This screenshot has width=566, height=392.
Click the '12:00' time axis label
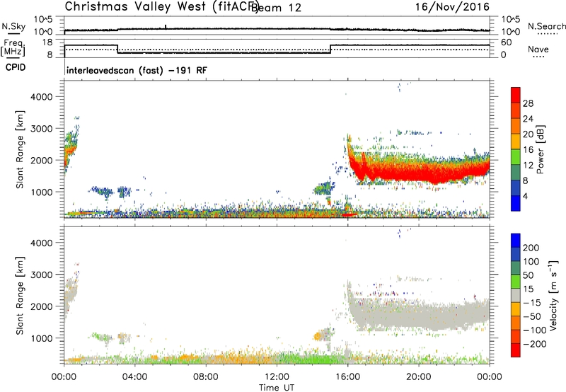pos(277,377)
